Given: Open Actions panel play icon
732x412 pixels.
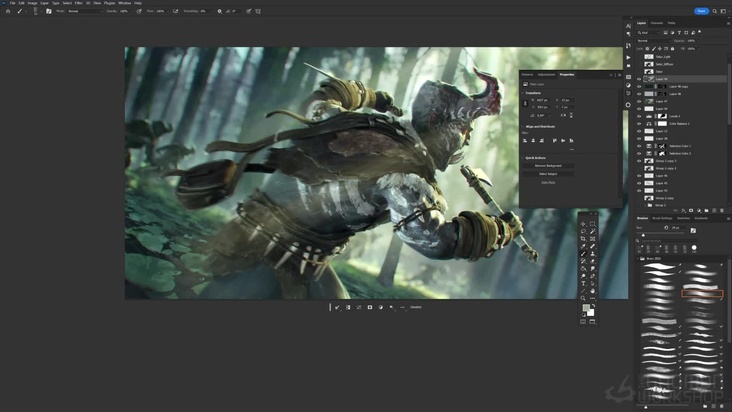Looking at the screenshot, I should 628,57.
